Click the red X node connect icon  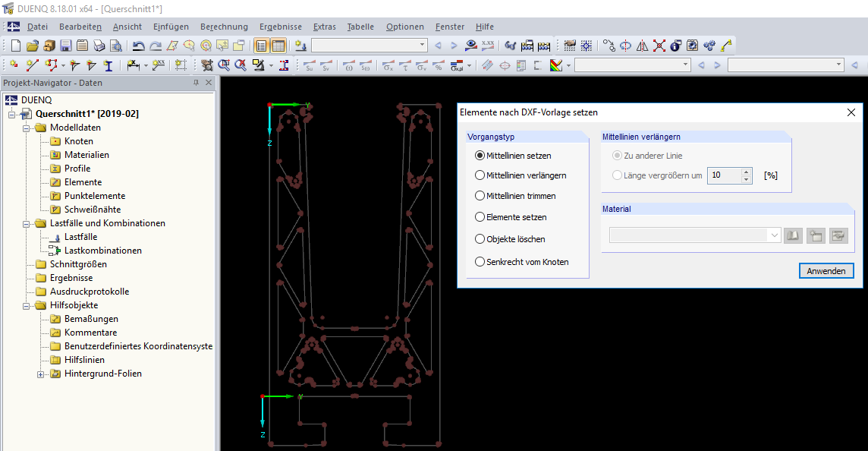(659, 46)
